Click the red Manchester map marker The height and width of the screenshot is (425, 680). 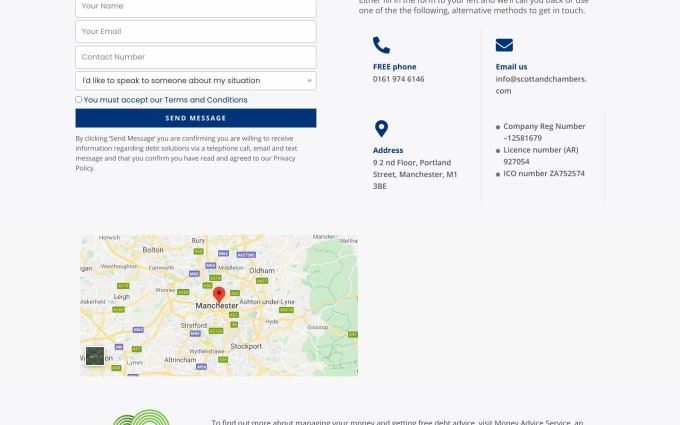219,294
